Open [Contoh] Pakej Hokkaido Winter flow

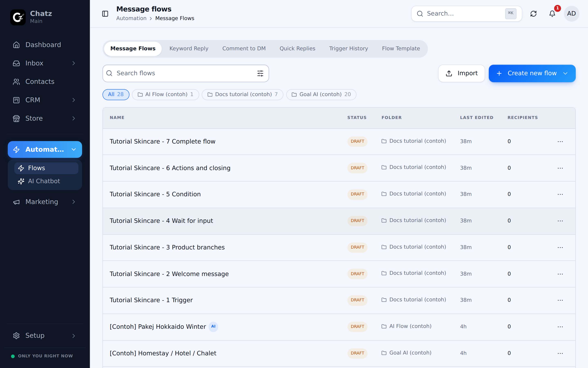(158, 327)
